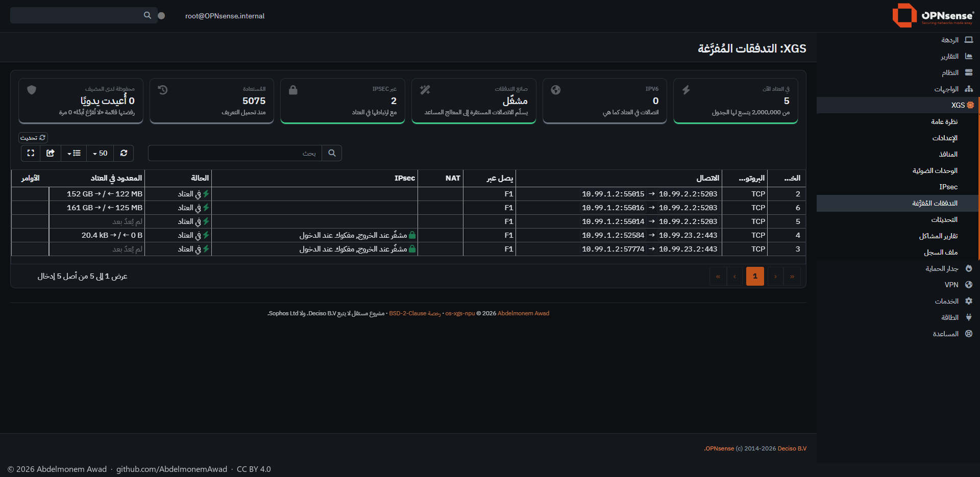The width and height of the screenshot is (980, 477).
Task: Open التحديثات updates page
Action: click(x=898, y=219)
